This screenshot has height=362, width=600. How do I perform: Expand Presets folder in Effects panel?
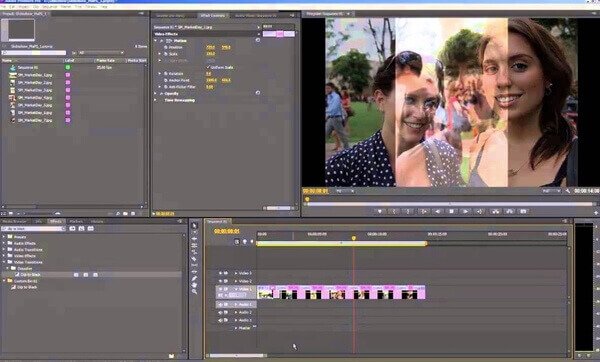(x=4, y=237)
